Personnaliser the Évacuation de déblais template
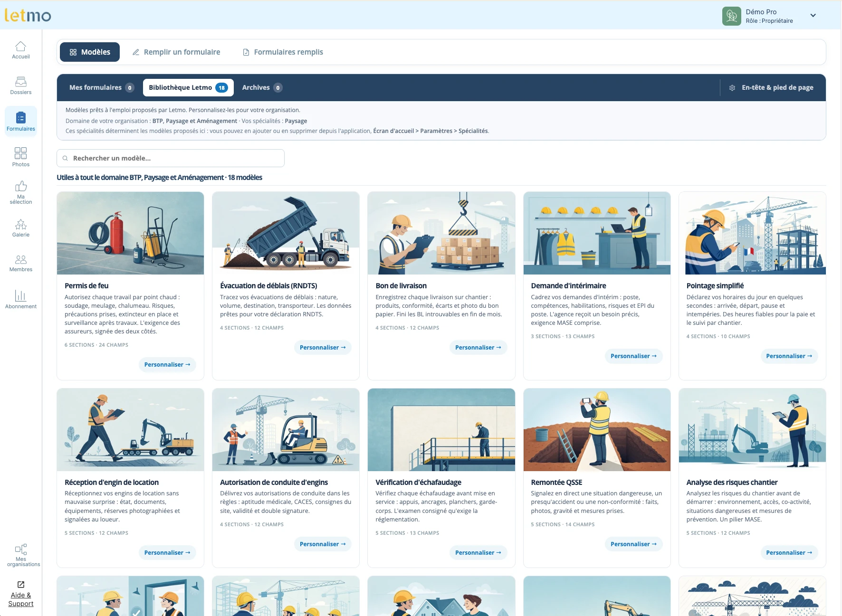 coord(323,348)
